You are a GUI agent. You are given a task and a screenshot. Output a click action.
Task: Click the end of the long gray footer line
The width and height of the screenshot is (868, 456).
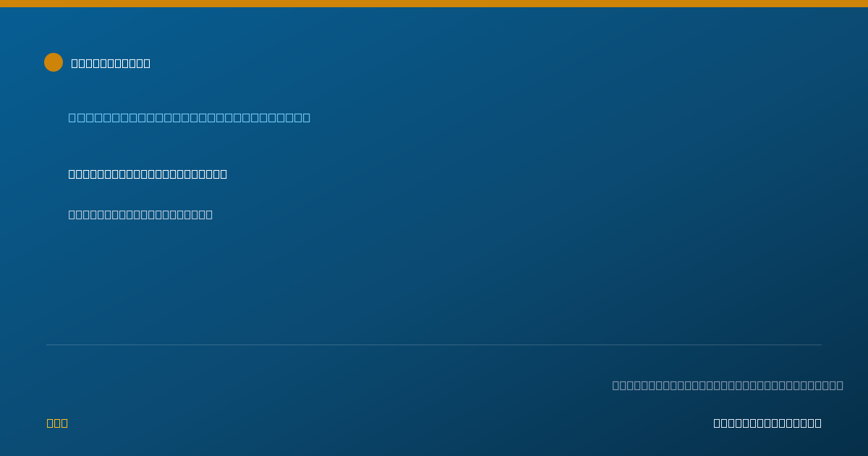tap(840, 385)
